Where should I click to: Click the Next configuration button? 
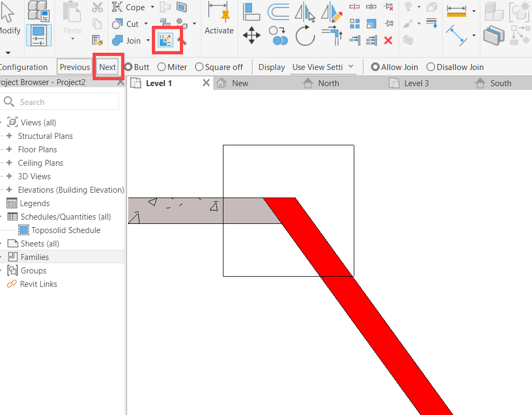(108, 67)
